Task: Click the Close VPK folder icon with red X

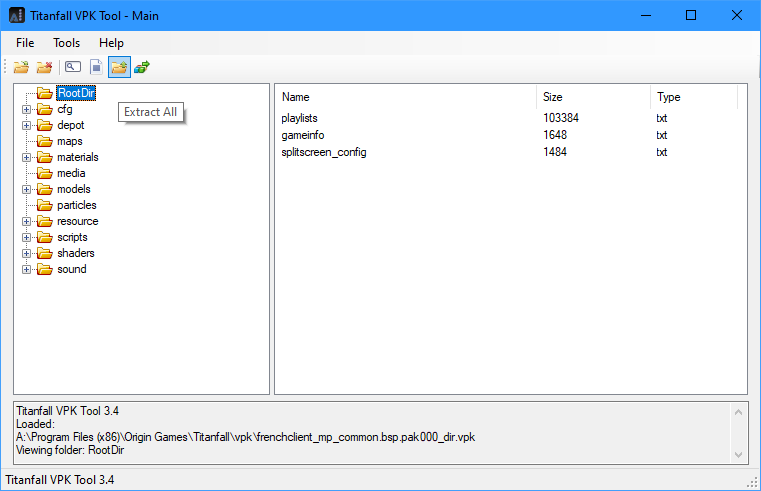Action: pyautogui.click(x=44, y=67)
